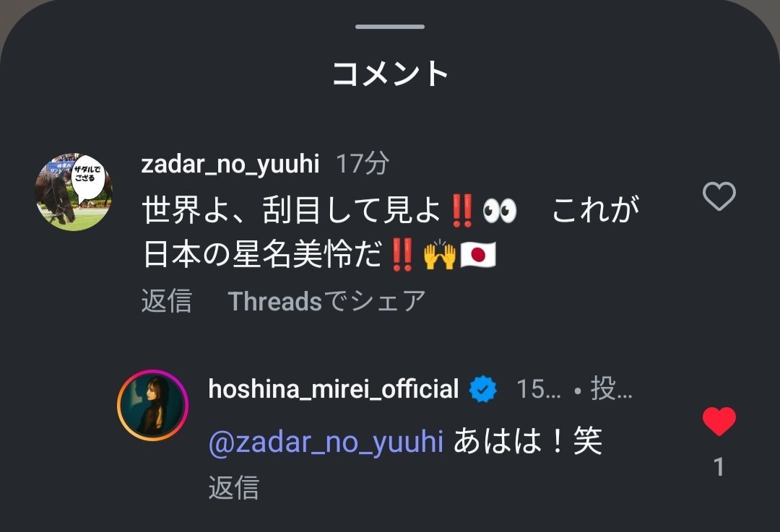Image resolution: width=780 pixels, height=532 pixels.
Task: Click the コメント header title
Action: (x=391, y=74)
